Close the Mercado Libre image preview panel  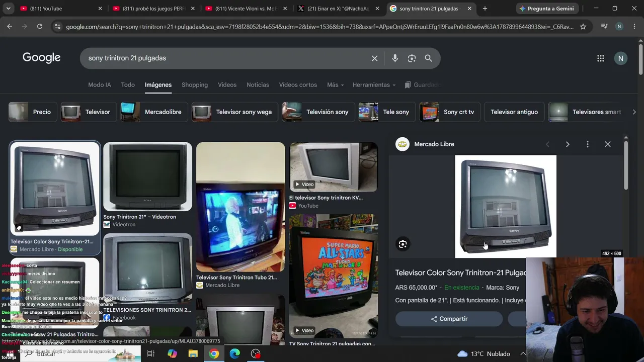point(608,144)
